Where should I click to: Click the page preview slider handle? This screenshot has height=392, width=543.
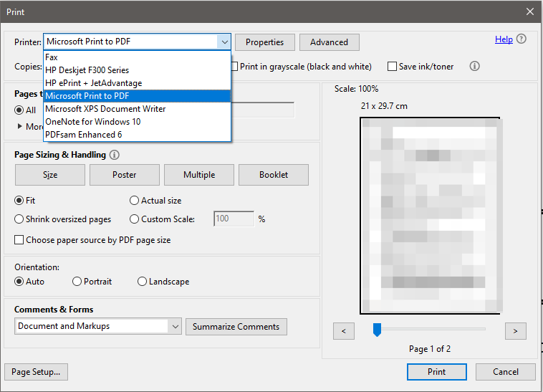pos(377,330)
